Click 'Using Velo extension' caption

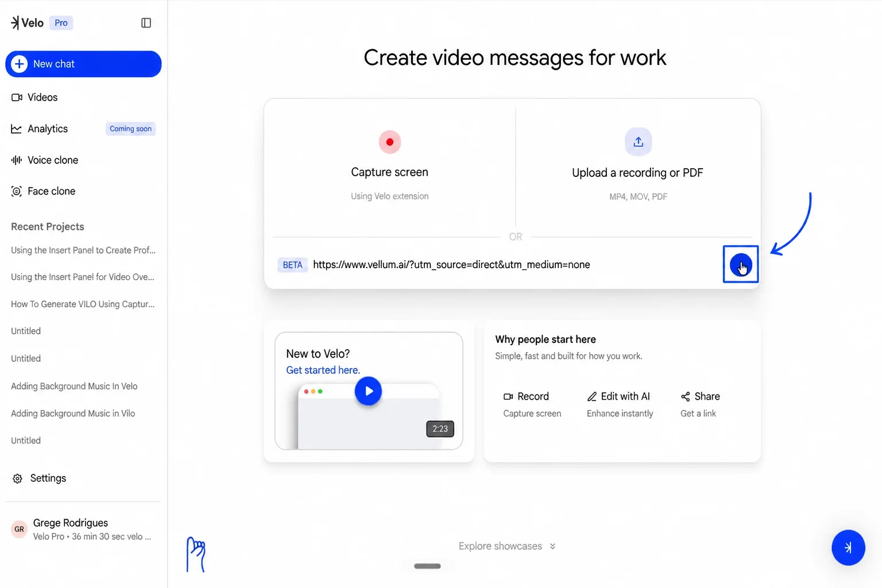click(390, 196)
